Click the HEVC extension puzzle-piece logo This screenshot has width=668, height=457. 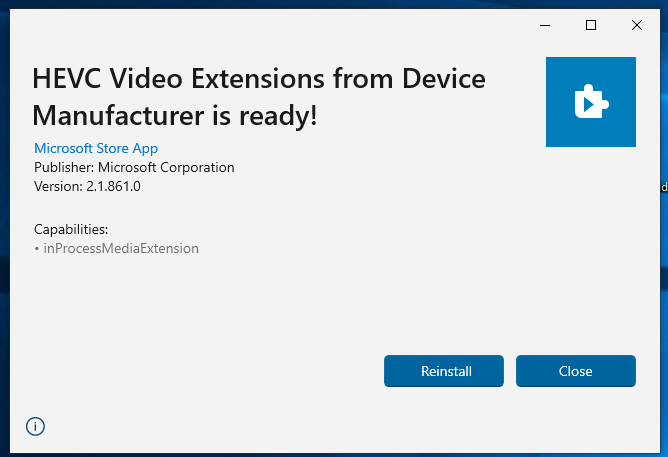point(591,102)
